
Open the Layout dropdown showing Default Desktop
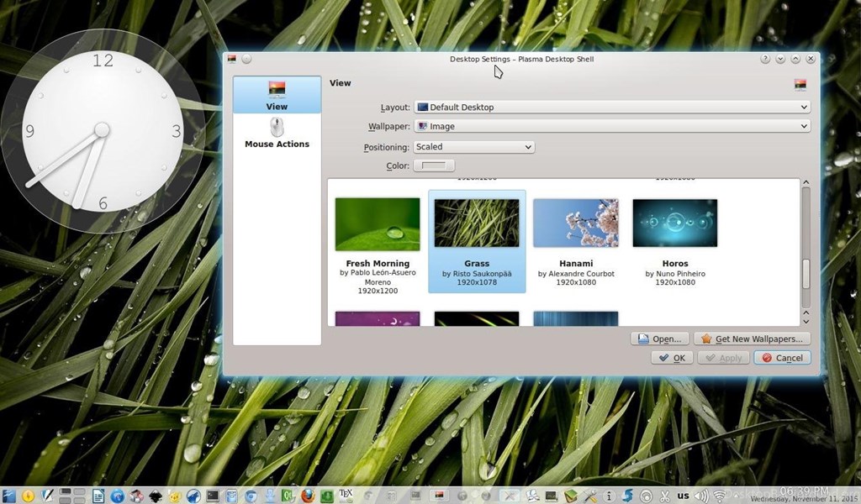(611, 108)
